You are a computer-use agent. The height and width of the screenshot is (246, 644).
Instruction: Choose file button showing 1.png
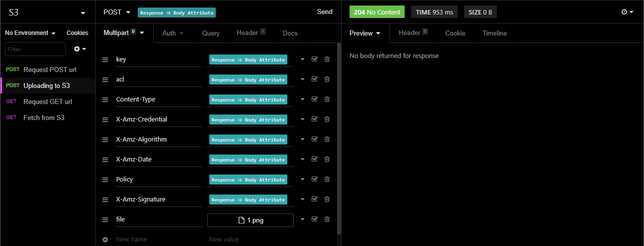[250, 220]
